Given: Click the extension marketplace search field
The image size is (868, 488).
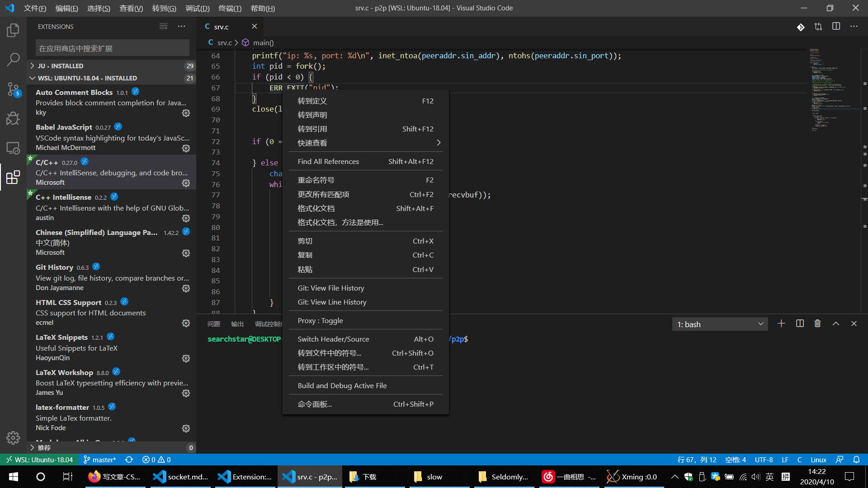Looking at the screenshot, I should [112, 47].
